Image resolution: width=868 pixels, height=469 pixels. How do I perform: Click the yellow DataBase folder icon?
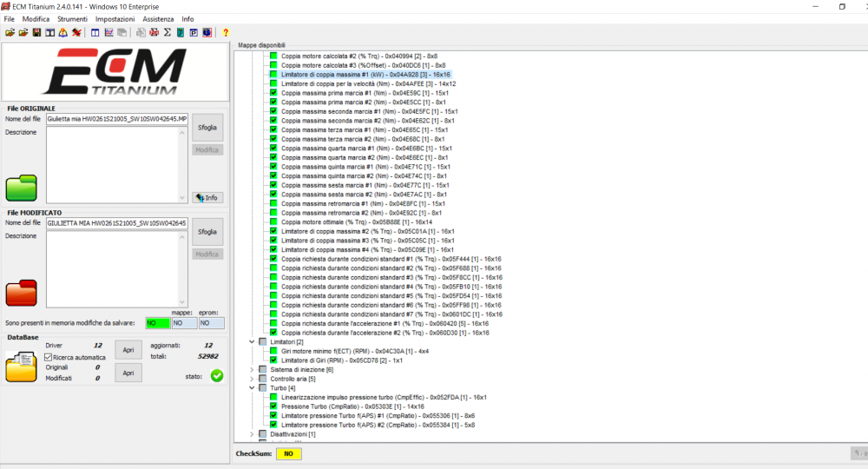point(21,367)
